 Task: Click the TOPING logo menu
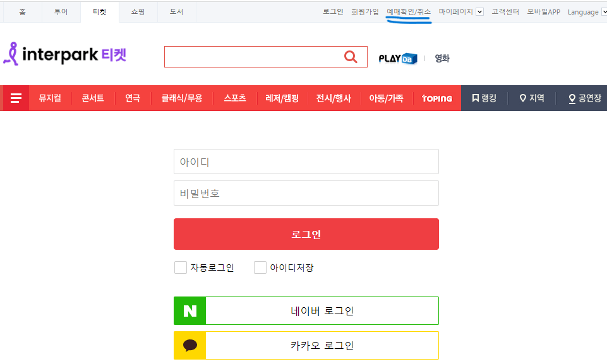click(437, 98)
